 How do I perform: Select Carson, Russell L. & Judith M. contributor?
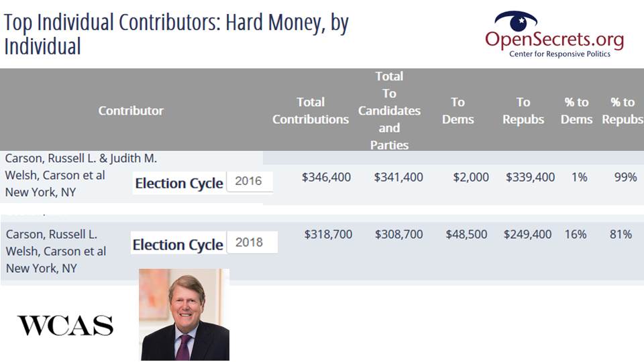[81, 158]
